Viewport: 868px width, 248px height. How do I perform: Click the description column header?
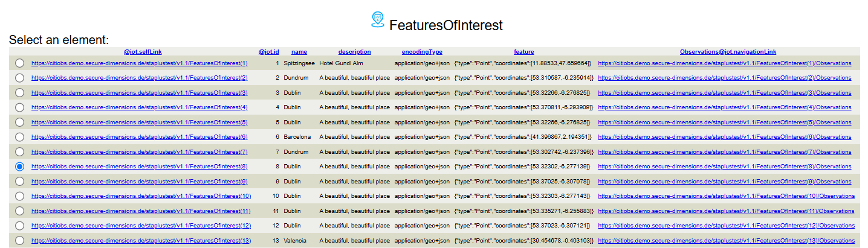click(x=355, y=52)
